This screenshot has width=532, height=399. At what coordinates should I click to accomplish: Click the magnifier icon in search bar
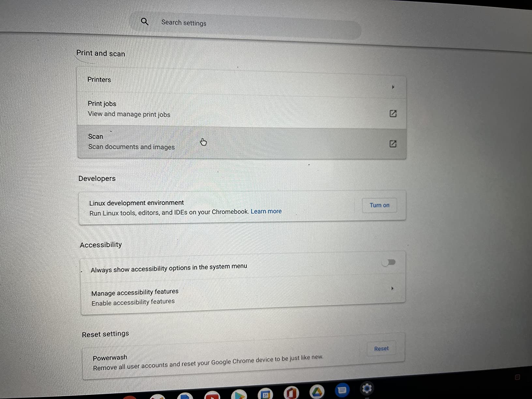point(144,22)
